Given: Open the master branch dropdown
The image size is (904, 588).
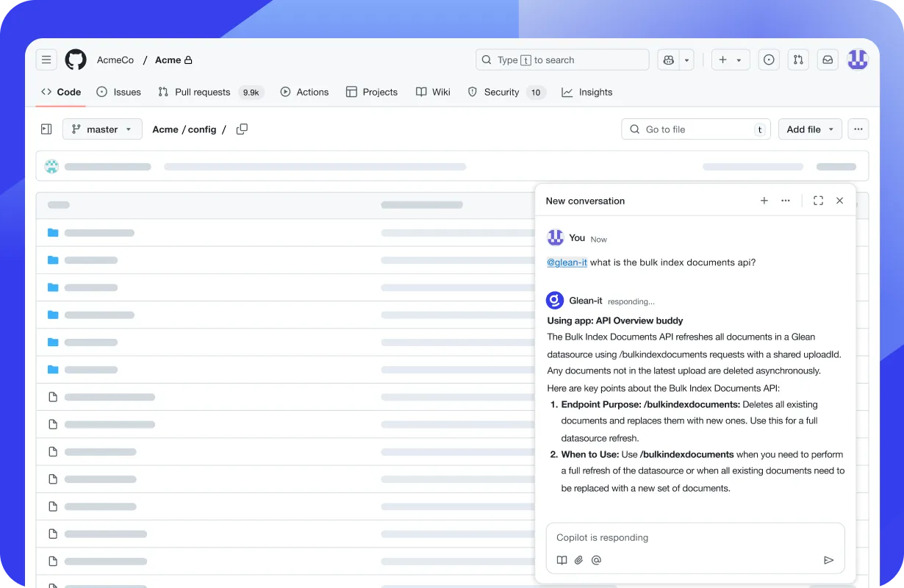Looking at the screenshot, I should click(102, 129).
